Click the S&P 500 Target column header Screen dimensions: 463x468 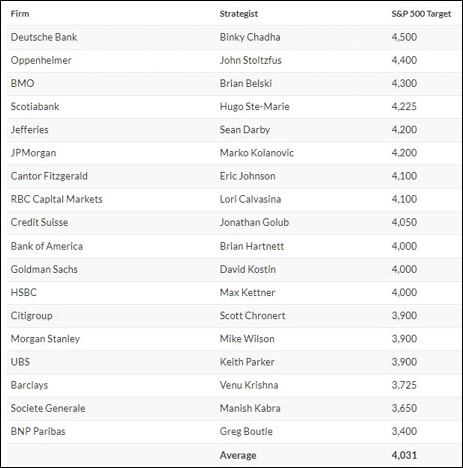click(x=421, y=14)
